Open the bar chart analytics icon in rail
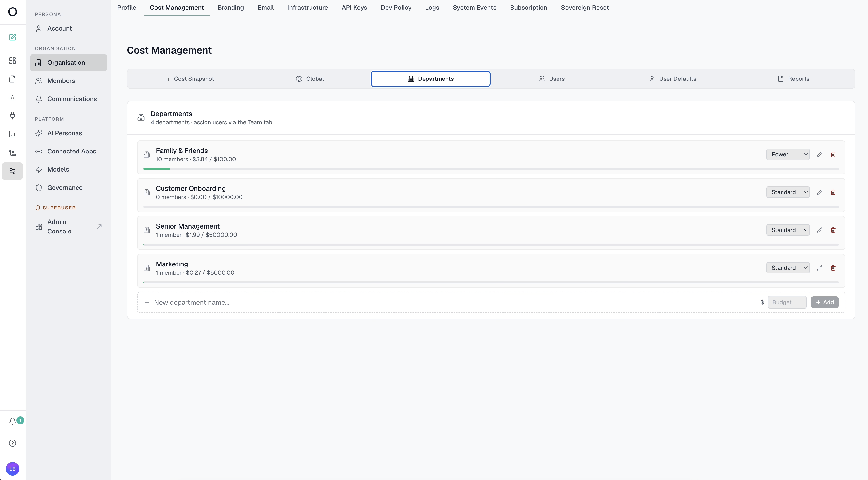This screenshot has height=480, width=868. pos(12,134)
